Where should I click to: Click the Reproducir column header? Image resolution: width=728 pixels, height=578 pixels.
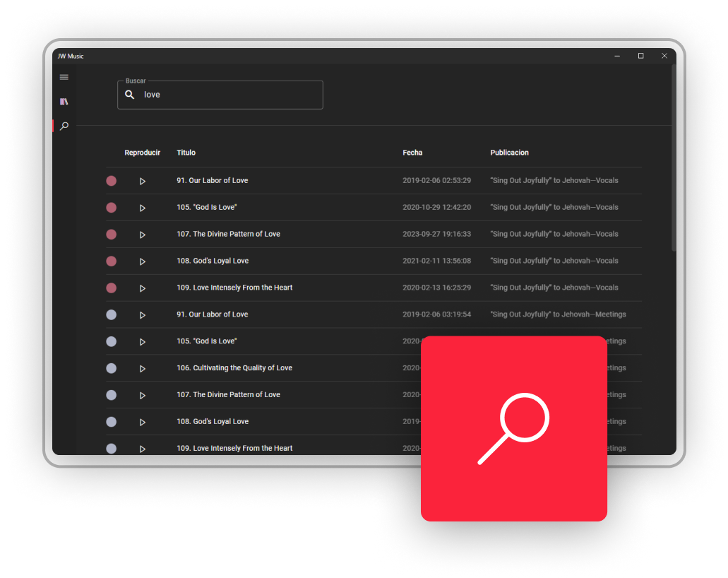(142, 153)
